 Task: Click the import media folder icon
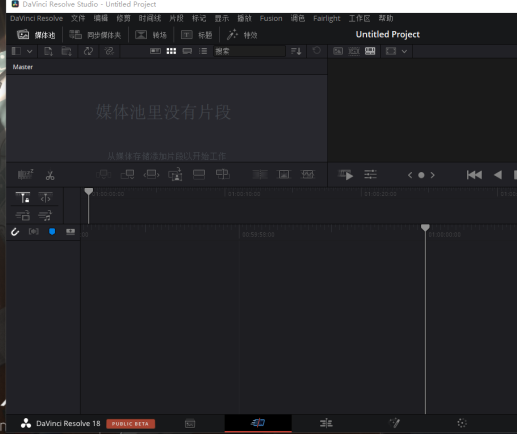(67, 51)
